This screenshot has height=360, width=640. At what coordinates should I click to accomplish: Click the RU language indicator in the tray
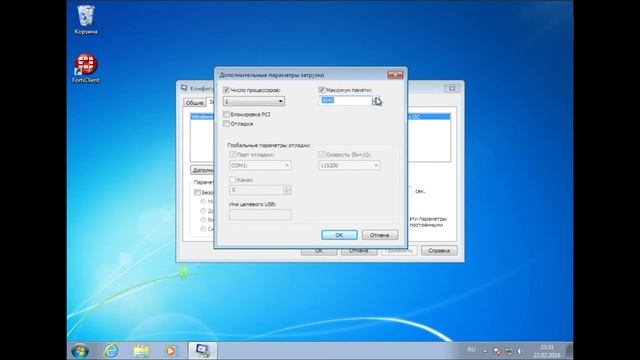click(471, 350)
